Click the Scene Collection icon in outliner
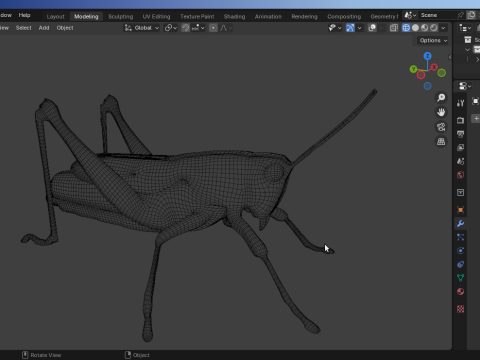This screenshot has height=360, width=480. pos(468,40)
